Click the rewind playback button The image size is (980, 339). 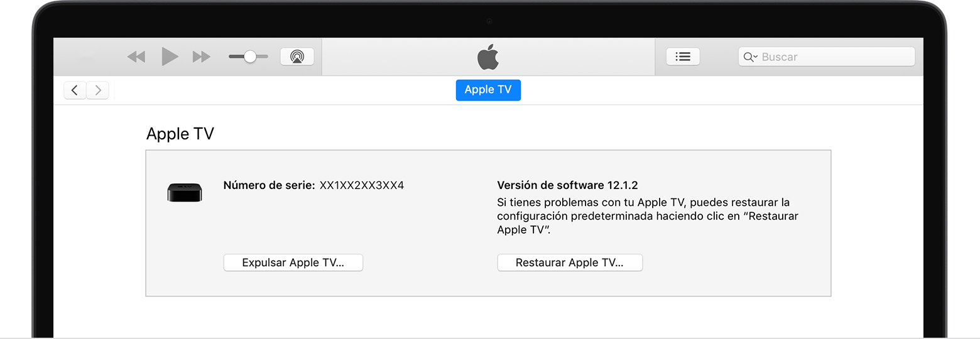point(136,57)
